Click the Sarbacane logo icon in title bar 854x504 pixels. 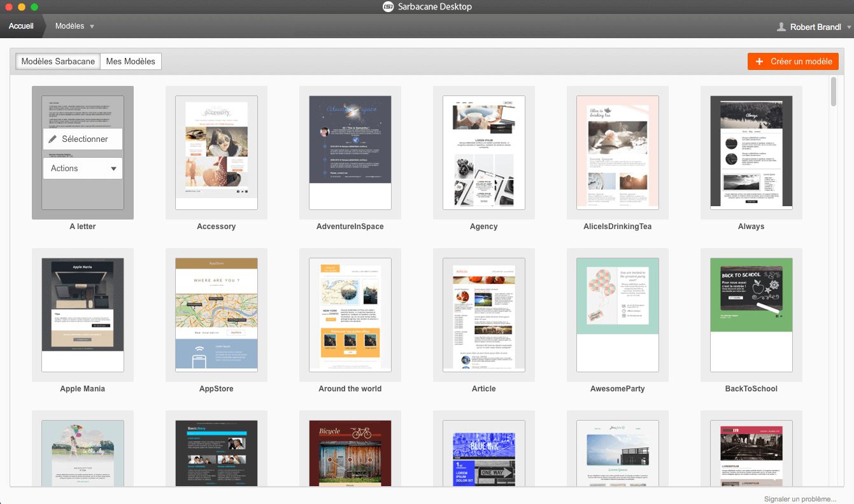click(x=388, y=6)
